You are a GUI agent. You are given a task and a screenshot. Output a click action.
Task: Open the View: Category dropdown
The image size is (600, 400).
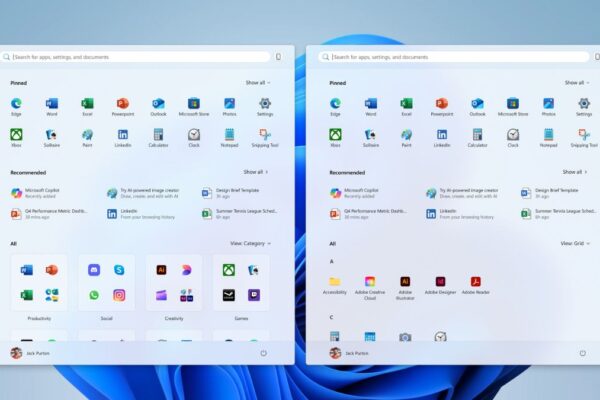tap(250, 243)
